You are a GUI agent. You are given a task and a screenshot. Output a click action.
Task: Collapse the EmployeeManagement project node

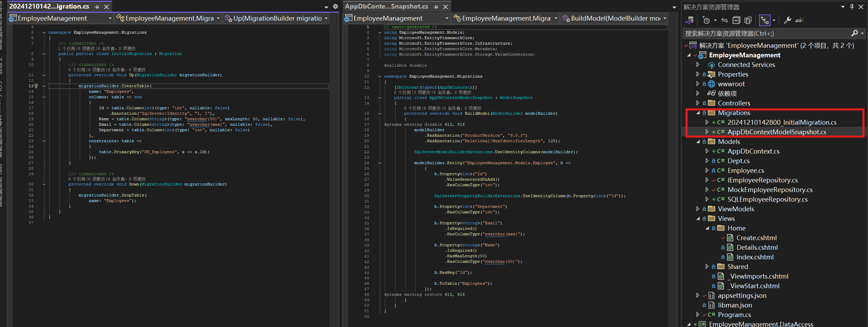(x=689, y=55)
